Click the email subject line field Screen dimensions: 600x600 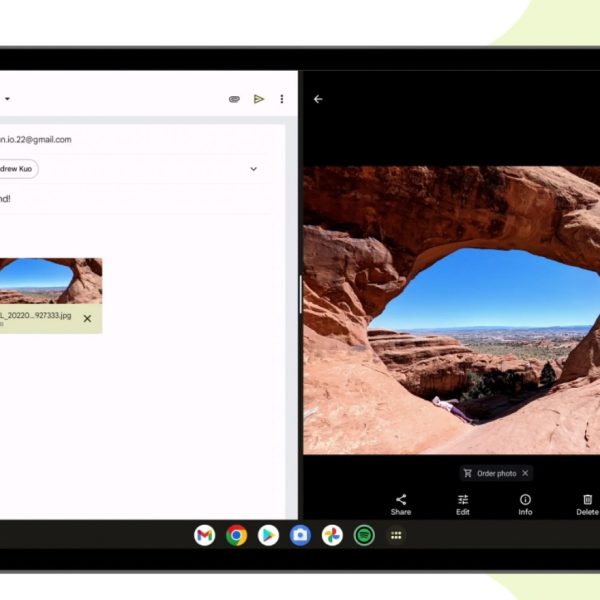tap(134, 199)
